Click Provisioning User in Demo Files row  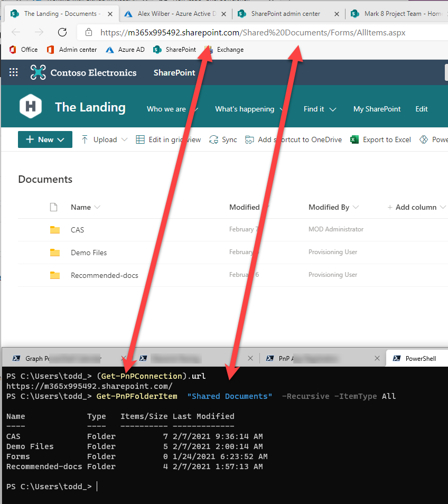[x=333, y=252]
